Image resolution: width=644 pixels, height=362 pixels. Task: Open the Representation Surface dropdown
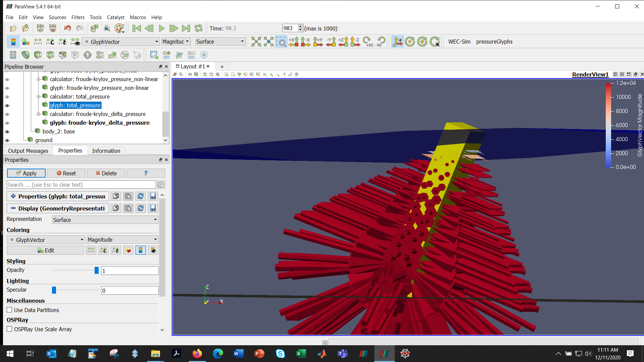(x=105, y=220)
